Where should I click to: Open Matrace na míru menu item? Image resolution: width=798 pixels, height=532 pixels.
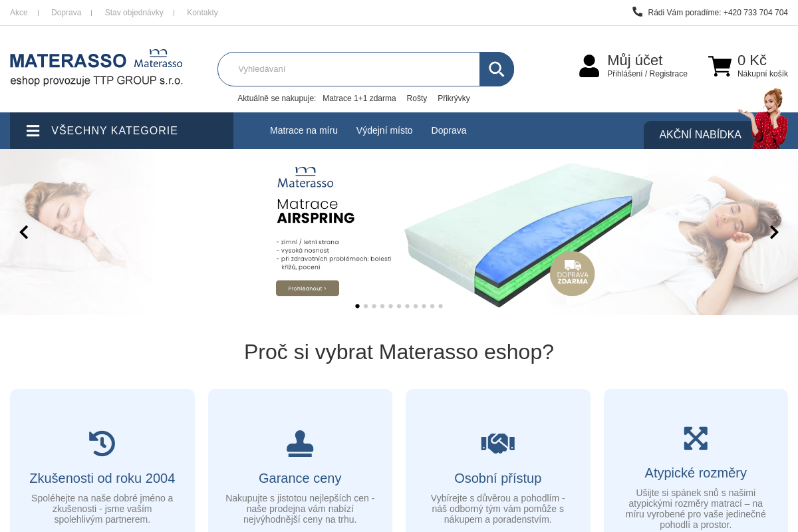pos(304,130)
